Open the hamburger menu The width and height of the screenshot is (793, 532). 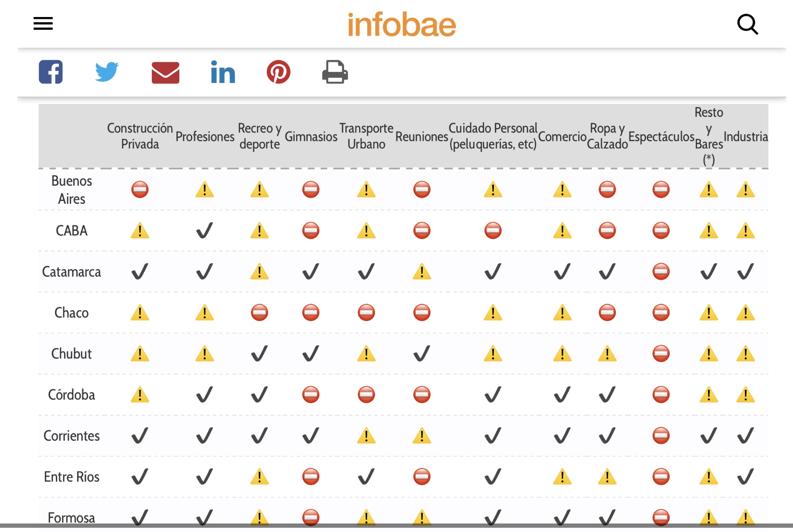point(43,23)
